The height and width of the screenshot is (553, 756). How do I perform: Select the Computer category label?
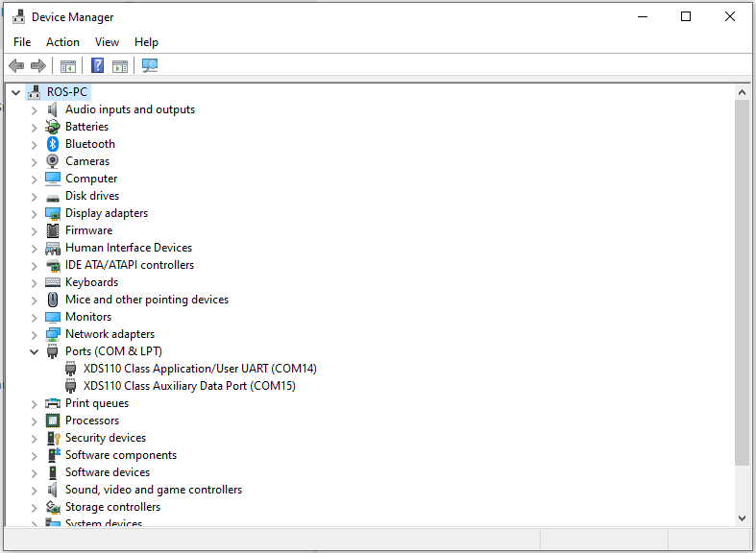click(91, 179)
